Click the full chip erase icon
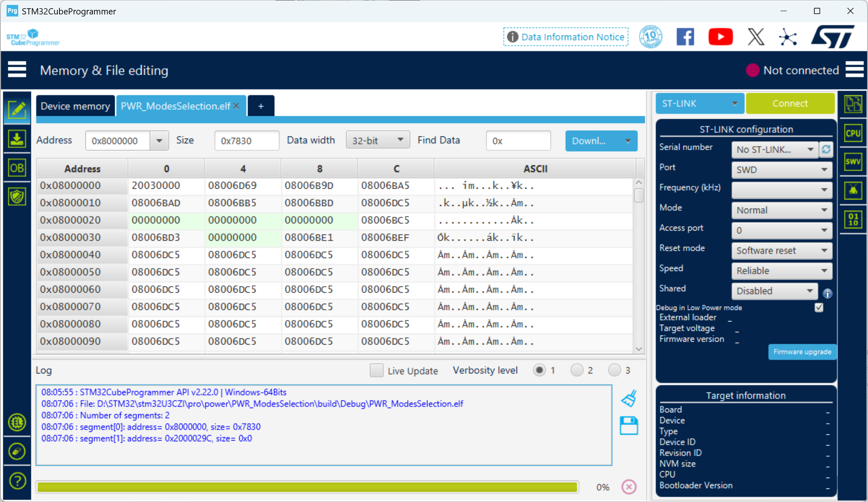 [17, 451]
